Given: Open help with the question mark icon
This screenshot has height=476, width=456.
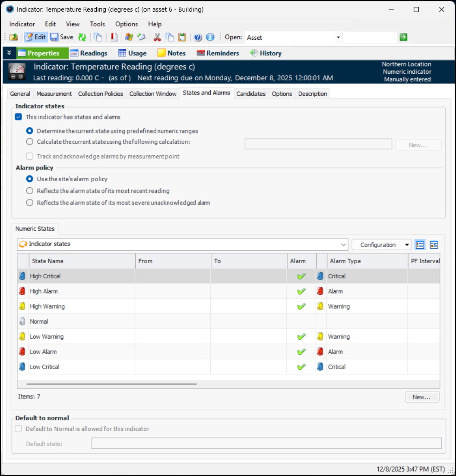Looking at the screenshot, I should [198, 37].
